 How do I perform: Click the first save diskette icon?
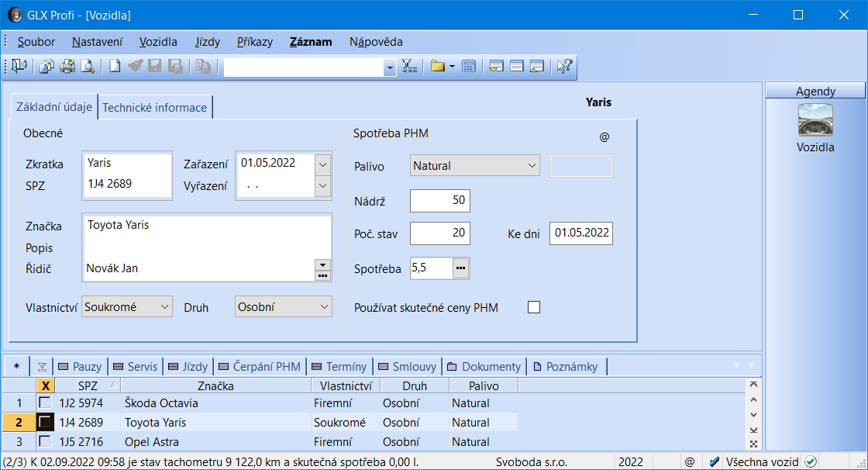pos(154,66)
